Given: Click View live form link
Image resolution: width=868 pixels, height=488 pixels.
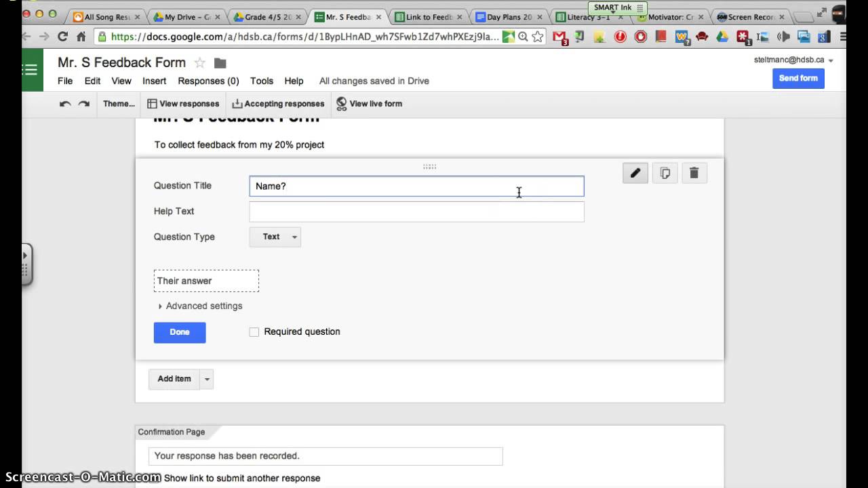Looking at the screenshot, I should point(369,104).
